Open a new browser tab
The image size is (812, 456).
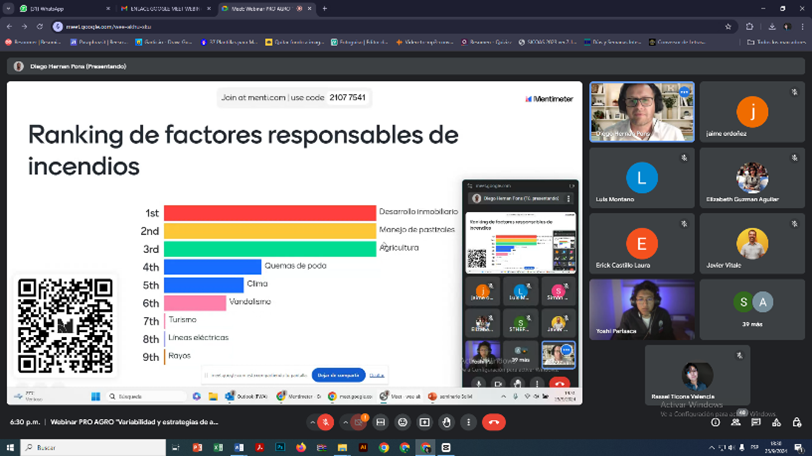pos(325,9)
